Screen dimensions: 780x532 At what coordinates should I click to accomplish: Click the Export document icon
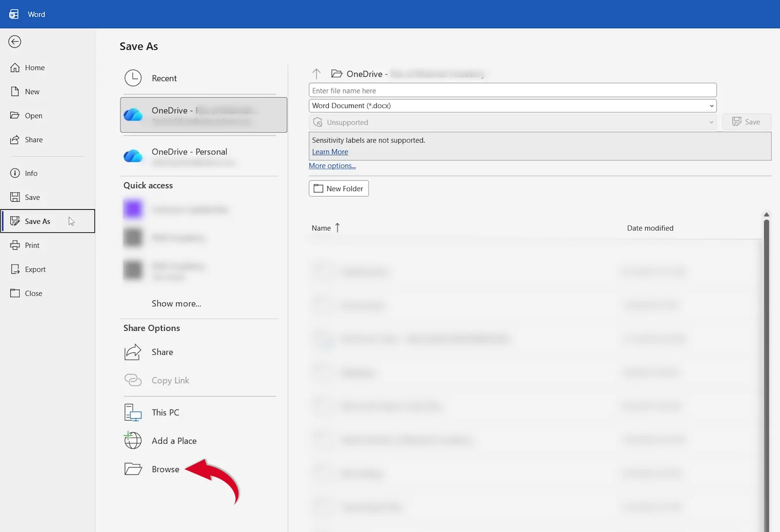[15, 269]
